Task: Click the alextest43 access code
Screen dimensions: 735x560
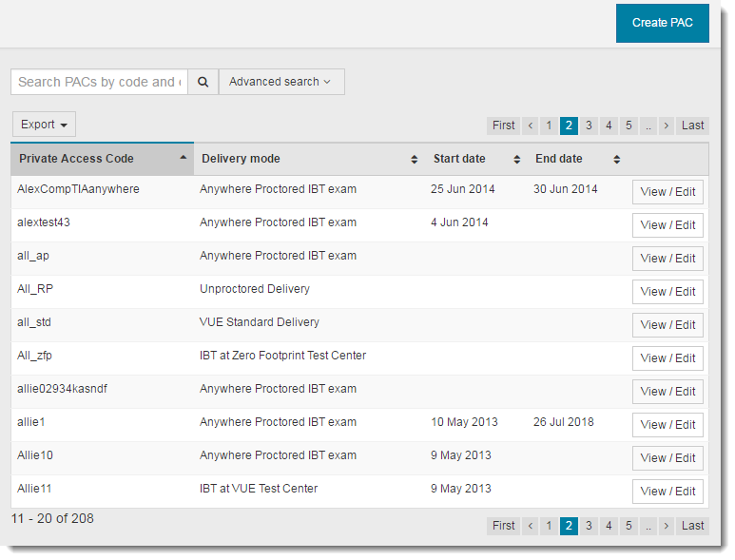Action: (44, 222)
